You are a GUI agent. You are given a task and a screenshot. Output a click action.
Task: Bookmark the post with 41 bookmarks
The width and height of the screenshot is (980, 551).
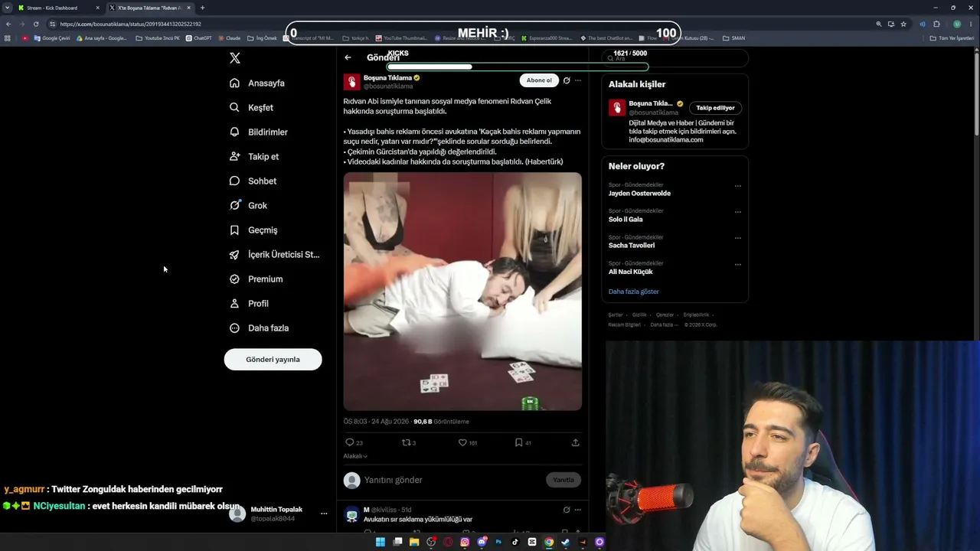click(x=519, y=442)
